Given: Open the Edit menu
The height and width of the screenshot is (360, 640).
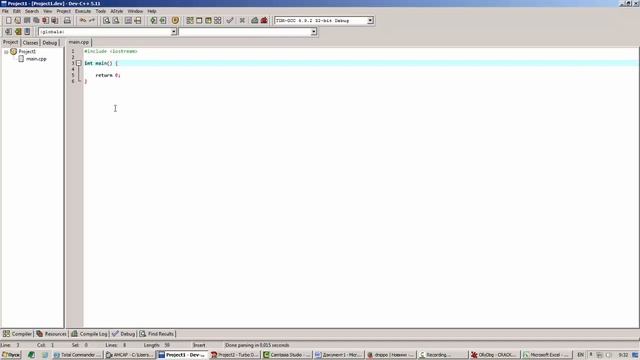Looking at the screenshot, I should 17,11.
